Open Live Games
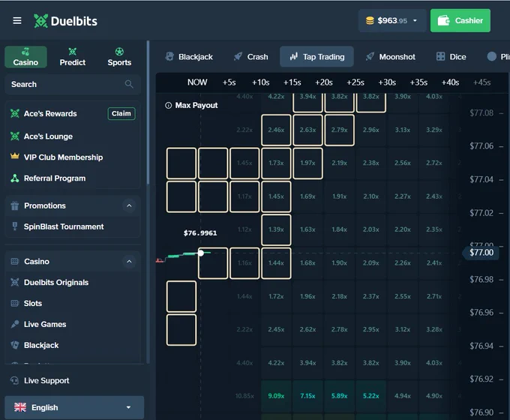The height and width of the screenshot is (420, 510). tap(45, 324)
